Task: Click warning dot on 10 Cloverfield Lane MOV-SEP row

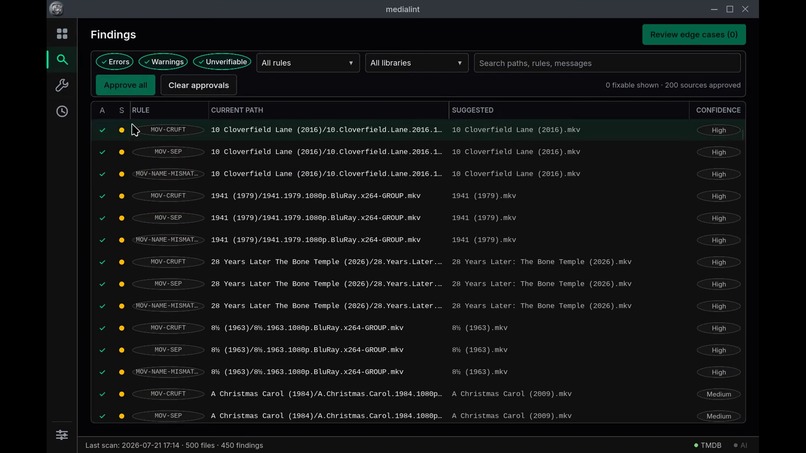Action: click(121, 152)
